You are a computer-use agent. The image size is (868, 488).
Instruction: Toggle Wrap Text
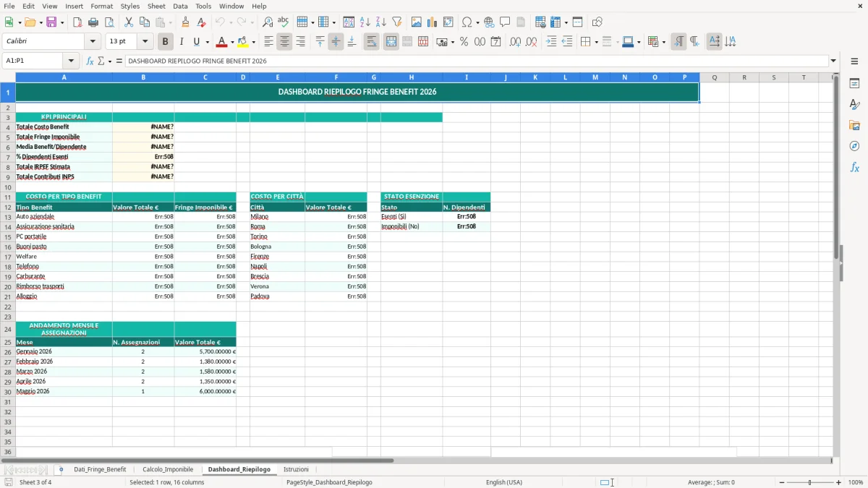pos(372,42)
